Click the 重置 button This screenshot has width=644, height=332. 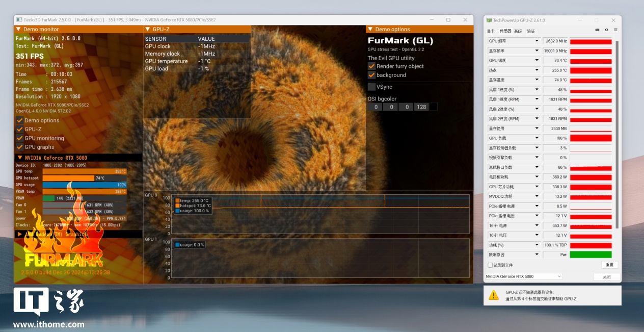coord(609,265)
